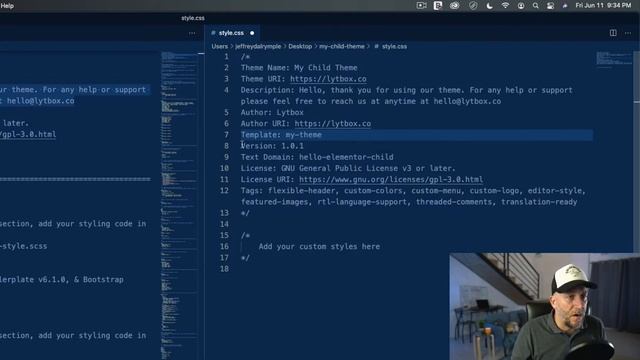Select the style.css editor tab
This screenshot has height=360, width=640.
click(x=231, y=33)
